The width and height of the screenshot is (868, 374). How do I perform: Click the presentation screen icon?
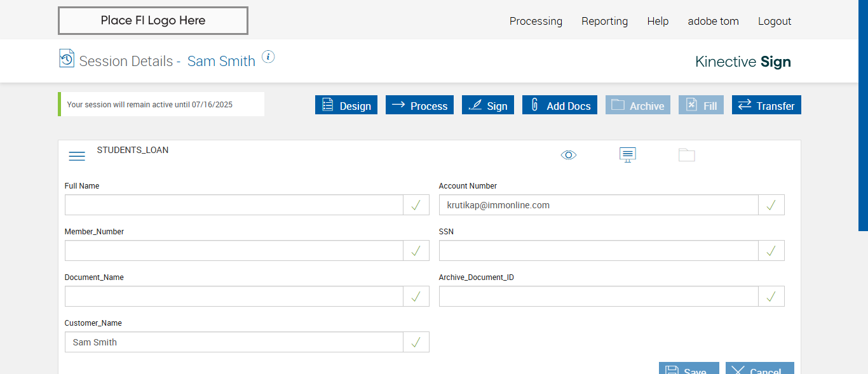pos(628,154)
